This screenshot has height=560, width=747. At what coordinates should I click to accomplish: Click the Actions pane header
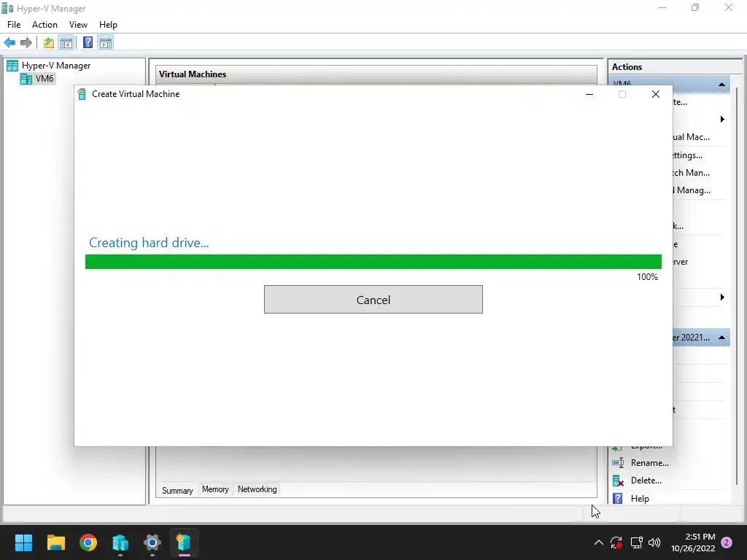[627, 67]
